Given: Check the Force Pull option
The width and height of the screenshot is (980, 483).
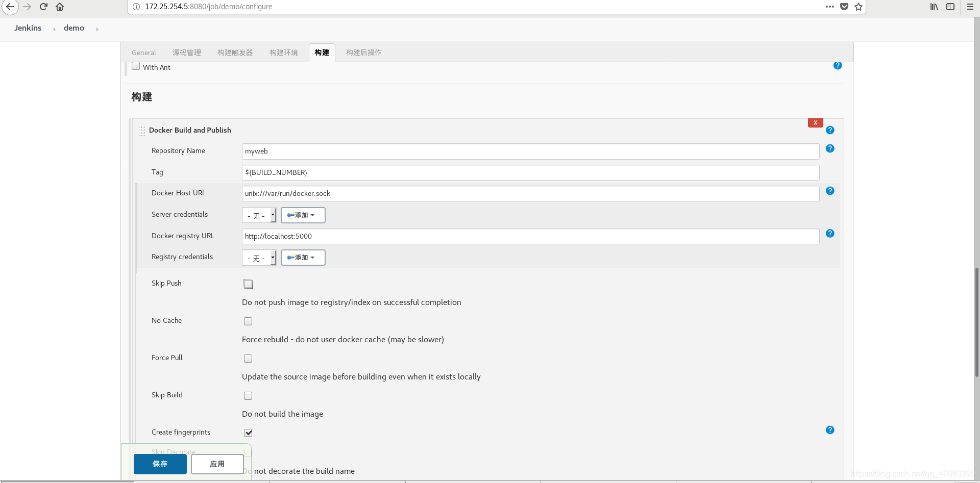Looking at the screenshot, I should 248,359.
